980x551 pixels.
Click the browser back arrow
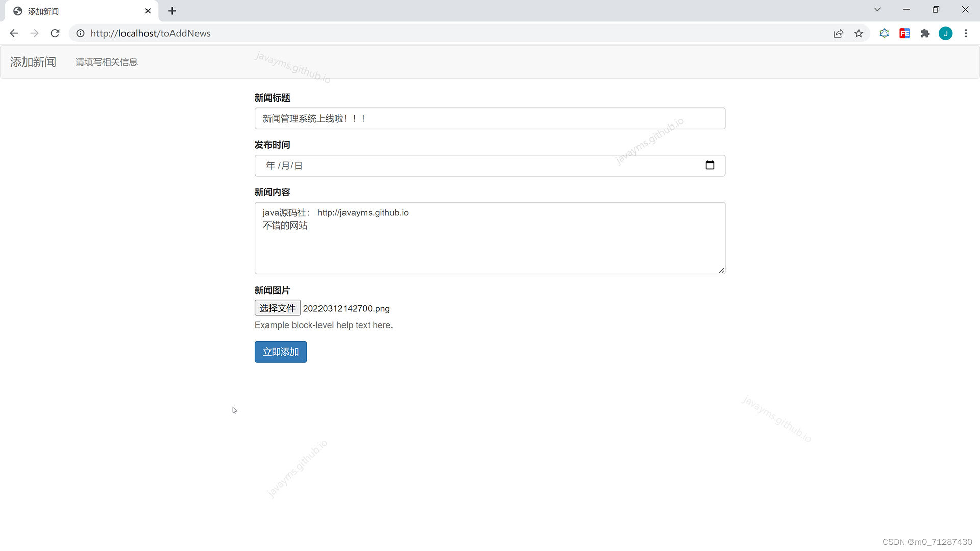14,33
